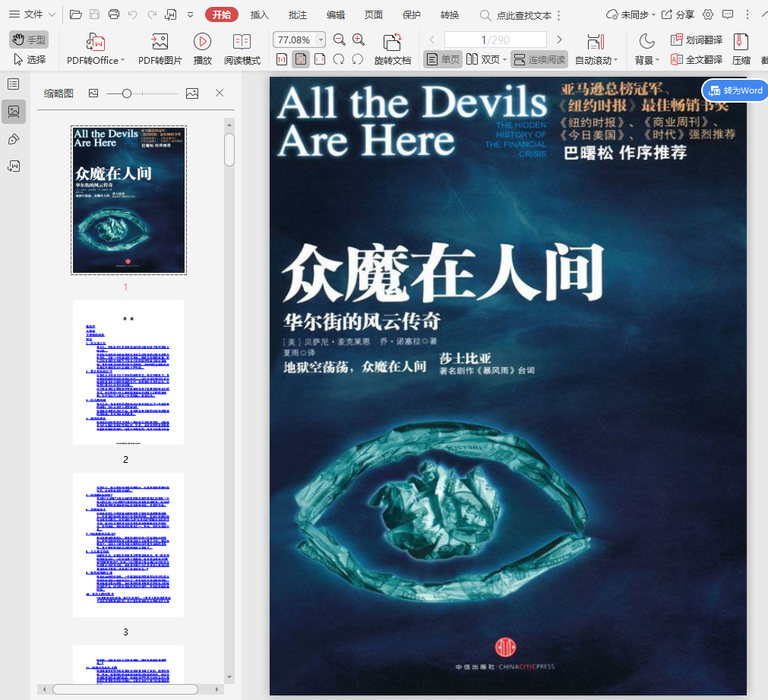
Task: Click the export-to-Word icon in quick access bar
Action: (x=171, y=14)
